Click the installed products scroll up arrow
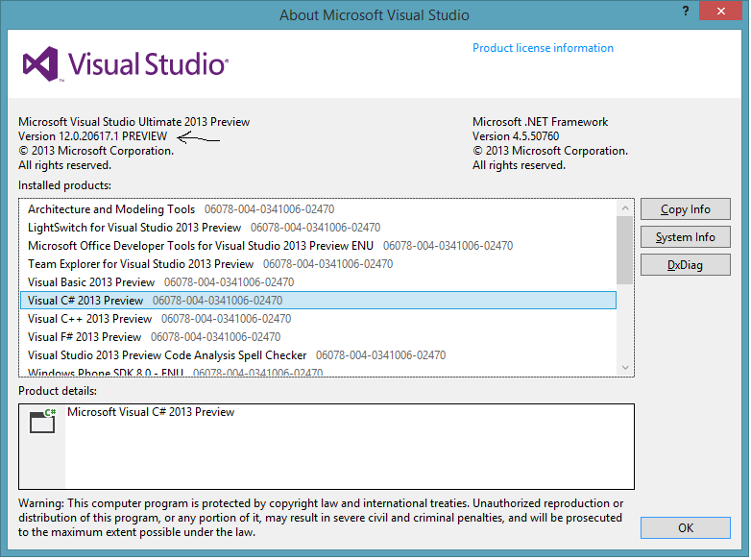 pyautogui.click(x=625, y=207)
